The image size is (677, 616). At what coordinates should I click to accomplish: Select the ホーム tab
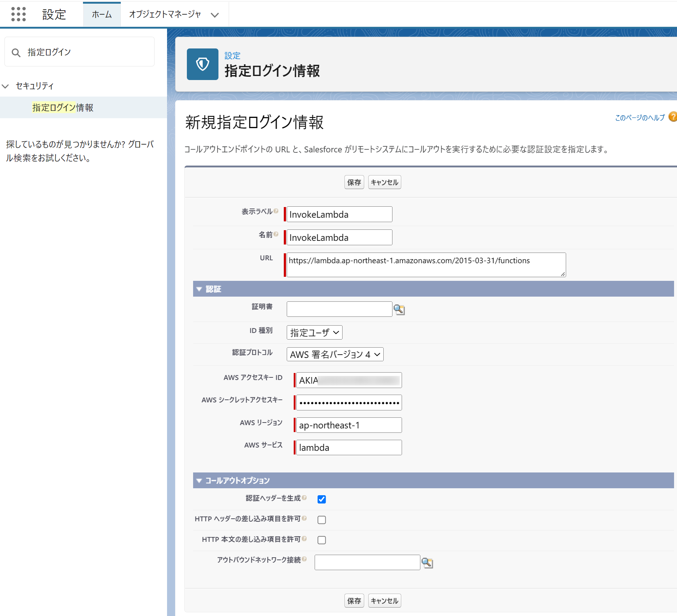pyautogui.click(x=102, y=15)
